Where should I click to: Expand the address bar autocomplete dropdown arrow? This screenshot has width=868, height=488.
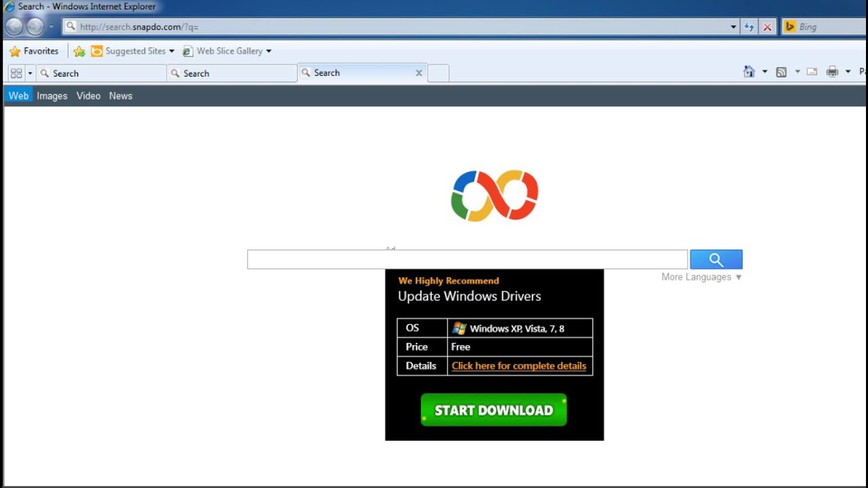[x=734, y=27]
